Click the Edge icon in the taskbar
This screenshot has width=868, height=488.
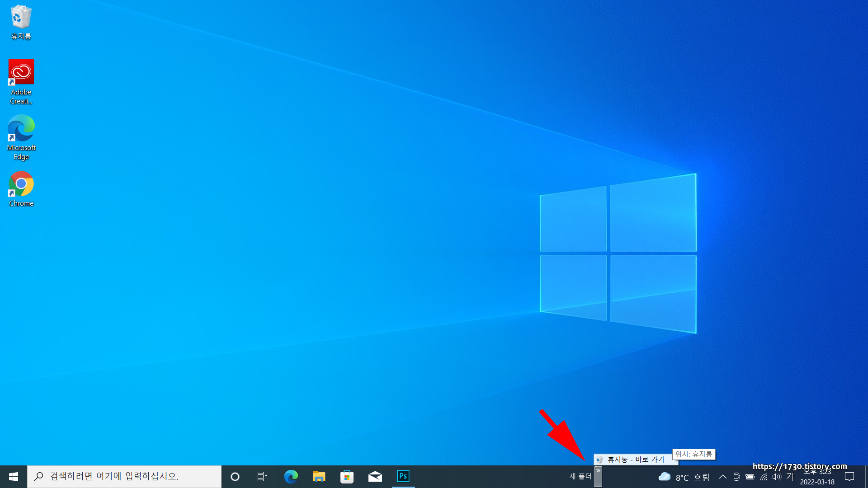tap(291, 476)
